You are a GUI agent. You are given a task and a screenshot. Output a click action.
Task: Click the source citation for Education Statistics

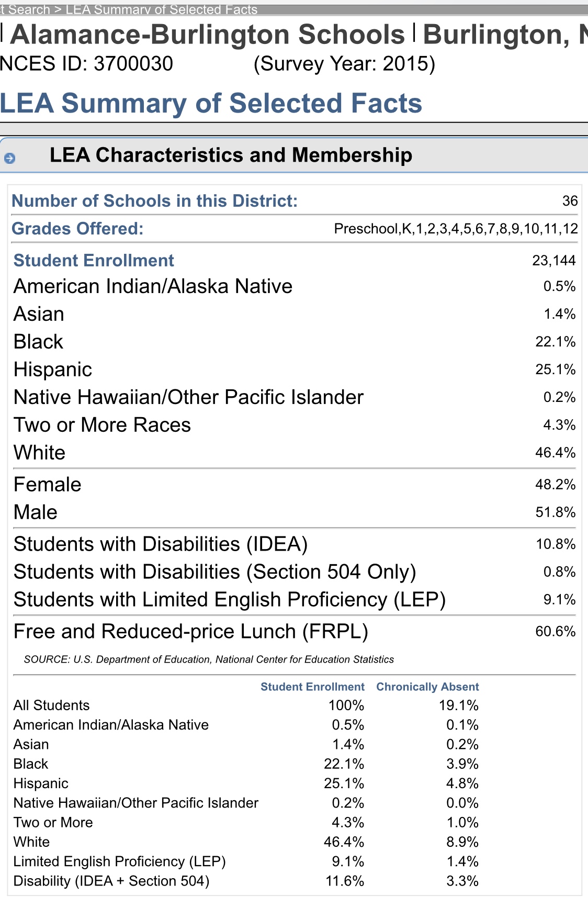(x=209, y=659)
